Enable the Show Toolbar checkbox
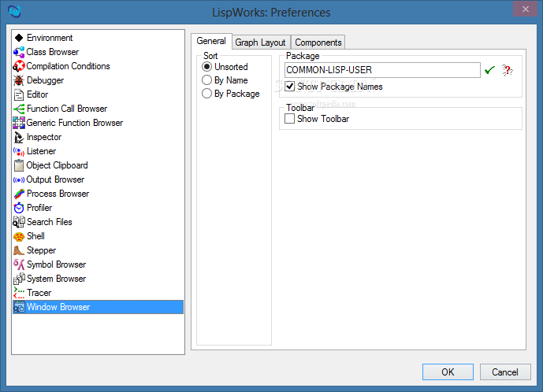 click(x=290, y=119)
